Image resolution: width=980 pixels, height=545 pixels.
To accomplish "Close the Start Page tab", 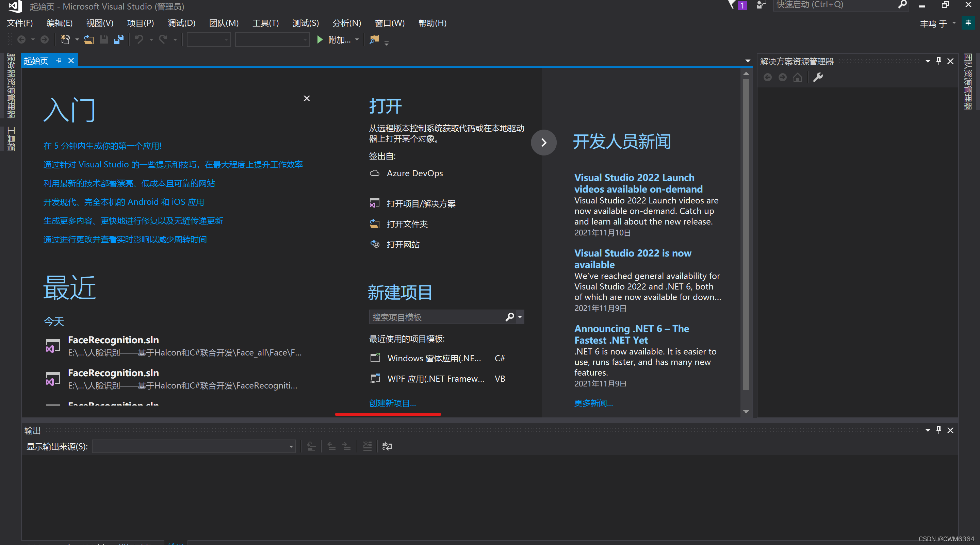I will (x=71, y=61).
